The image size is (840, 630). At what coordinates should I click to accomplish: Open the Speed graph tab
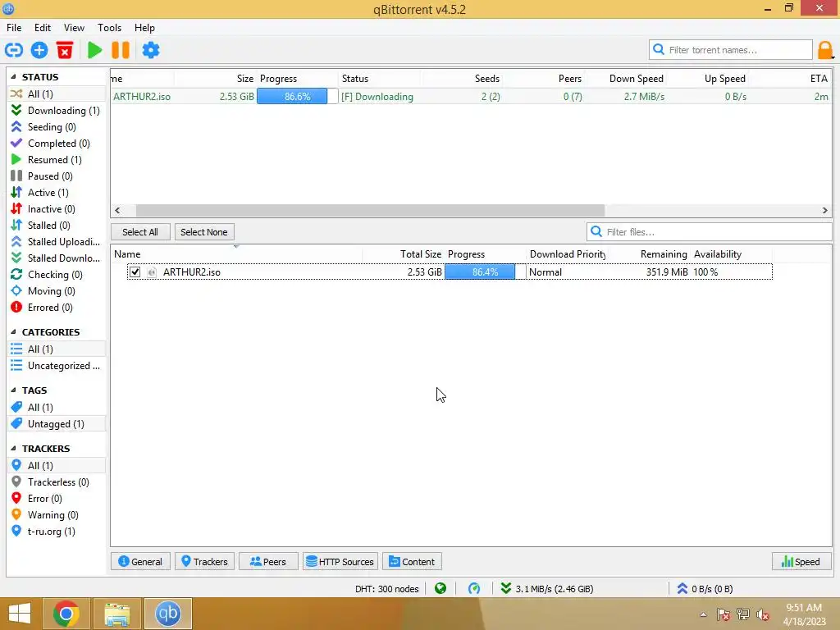[x=801, y=561]
